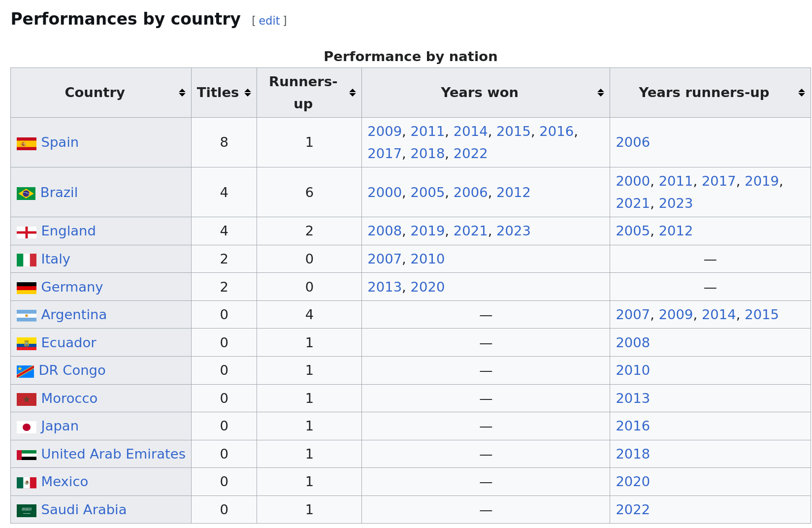Open 2009 in Spain's years won
The image size is (812, 528).
click(385, 132)
